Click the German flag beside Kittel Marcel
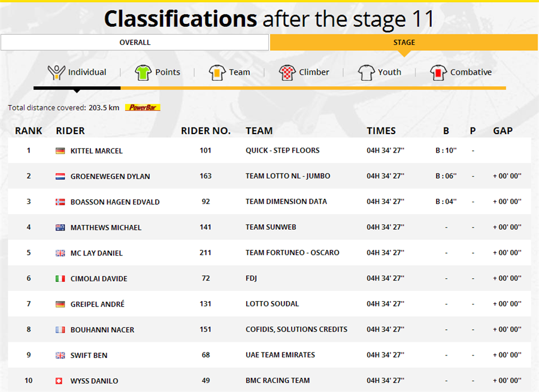539x392 pixels. (60, 151)
